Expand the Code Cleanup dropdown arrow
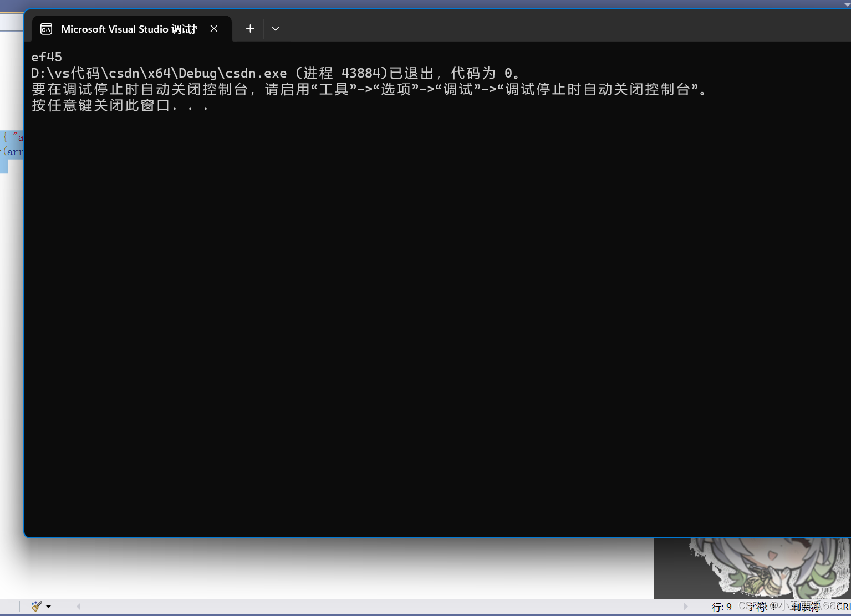Screen dimensions: 851x616 pyautogui.click(x=49, y=607)
